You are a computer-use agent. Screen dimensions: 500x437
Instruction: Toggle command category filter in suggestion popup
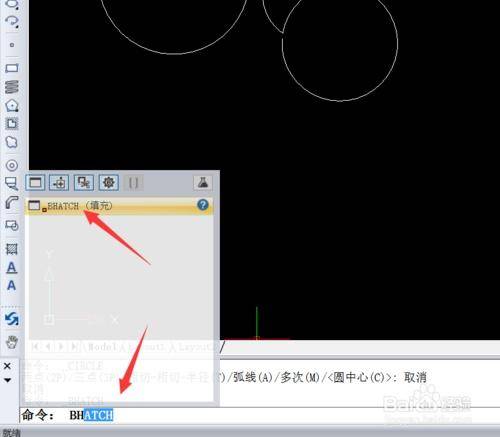coord(35,183)
